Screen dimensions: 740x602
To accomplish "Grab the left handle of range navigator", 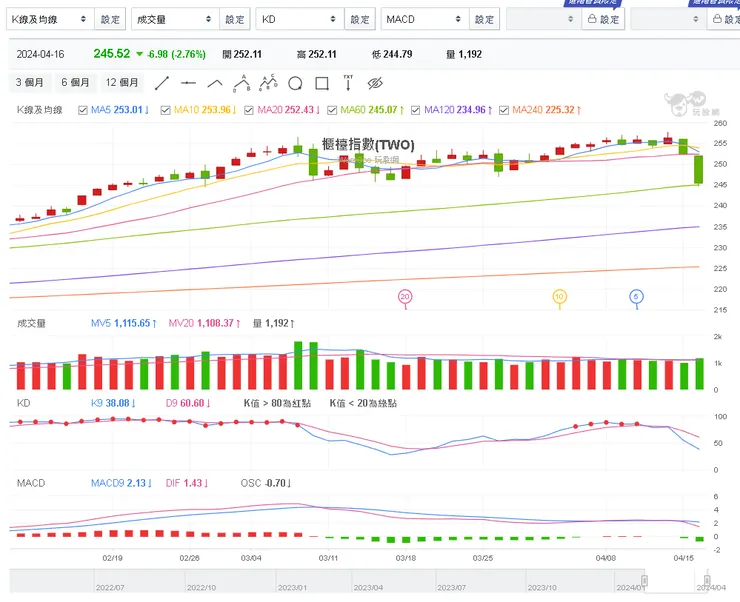I will (644, 580).
